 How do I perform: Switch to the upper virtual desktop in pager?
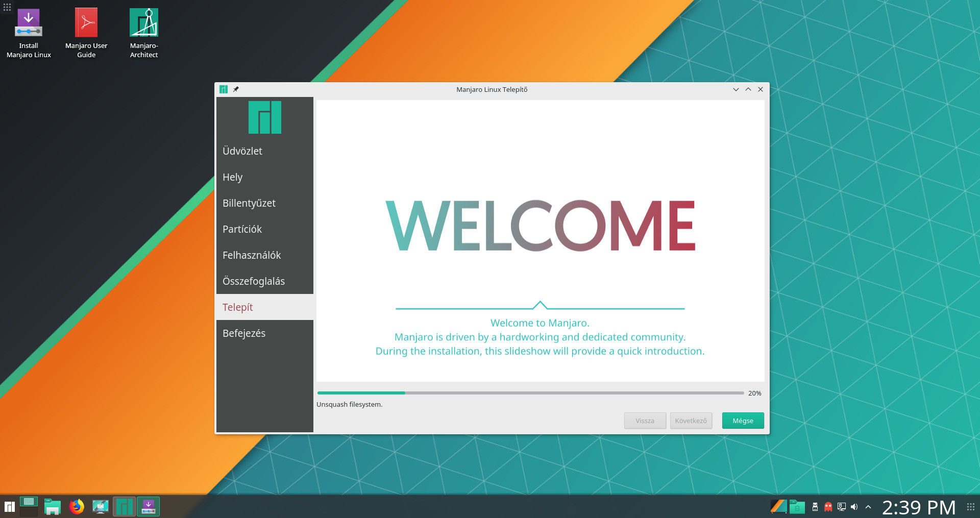pos(29,501)
